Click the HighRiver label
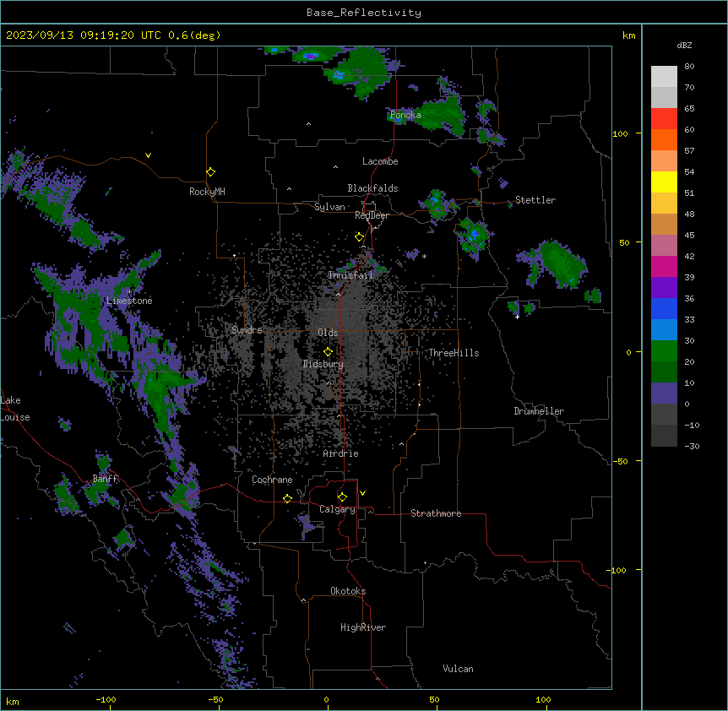Screen dimensions: 728x711 tap(363, 627)
